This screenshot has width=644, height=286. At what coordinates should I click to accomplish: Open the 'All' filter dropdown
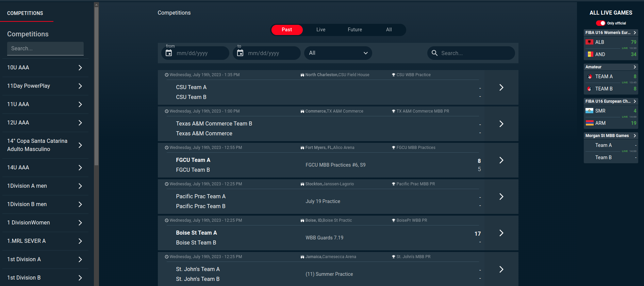(x=338, y=53)
